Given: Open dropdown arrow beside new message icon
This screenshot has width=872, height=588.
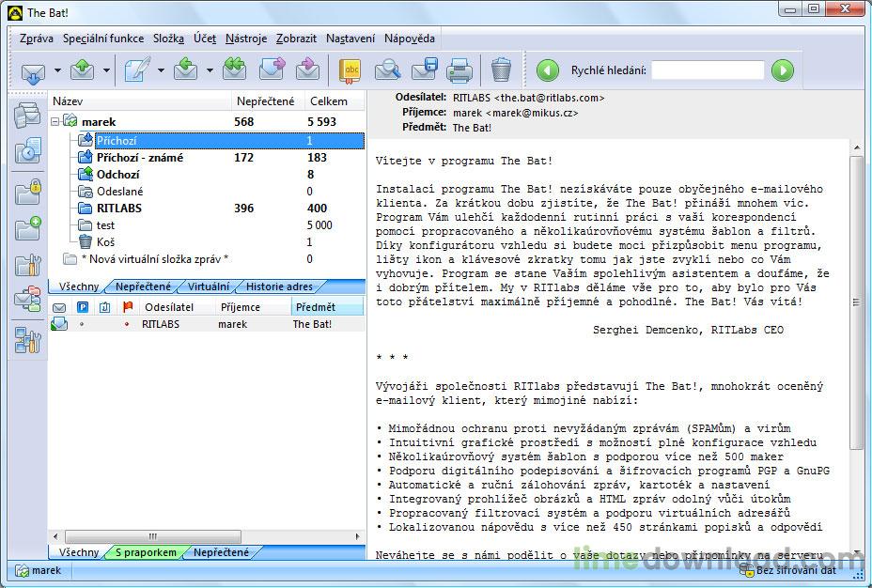Looking at the screenshot, I should coord(161,70).
